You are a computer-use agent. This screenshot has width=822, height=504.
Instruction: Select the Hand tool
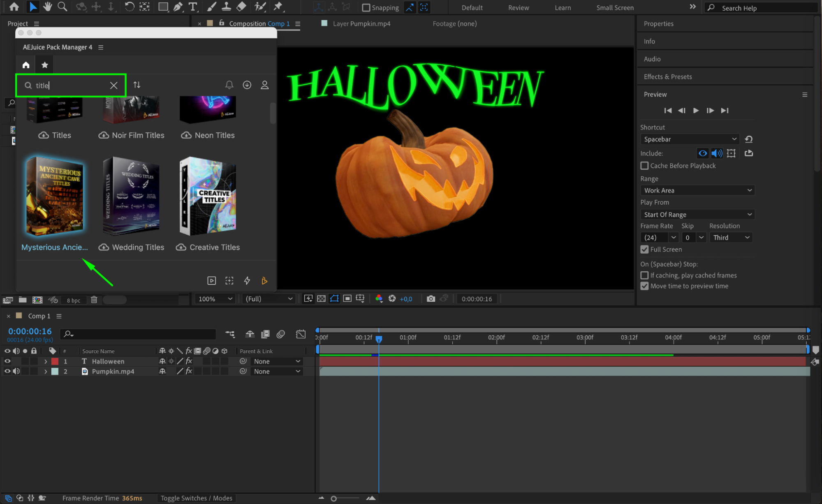[48, 7]
